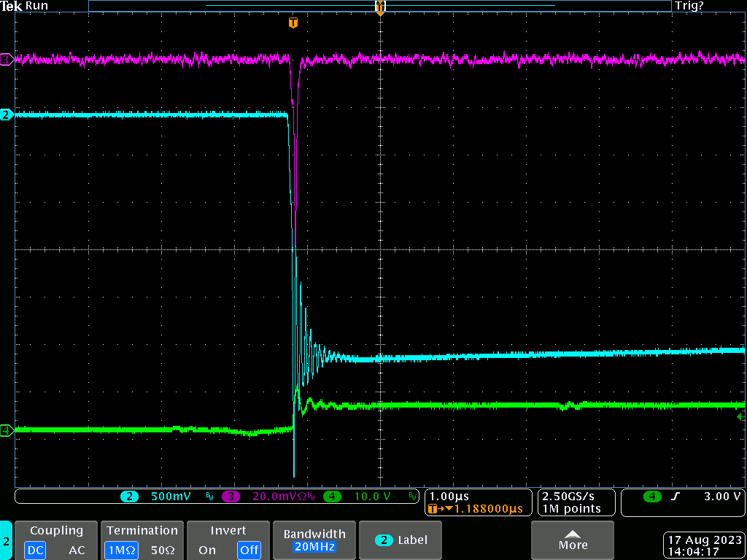Viewport: 747px width, 560px height.
Task: Click the green channel 4 ground marker
Action: [x=6, y=430]
